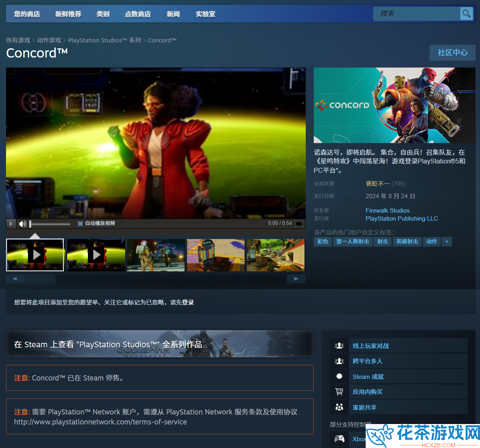Image resolution: width=480 pixels, height=448 pixels.
Task: Open the PlayStation Publishing LLC publisher page
Action: coord(402,219)
